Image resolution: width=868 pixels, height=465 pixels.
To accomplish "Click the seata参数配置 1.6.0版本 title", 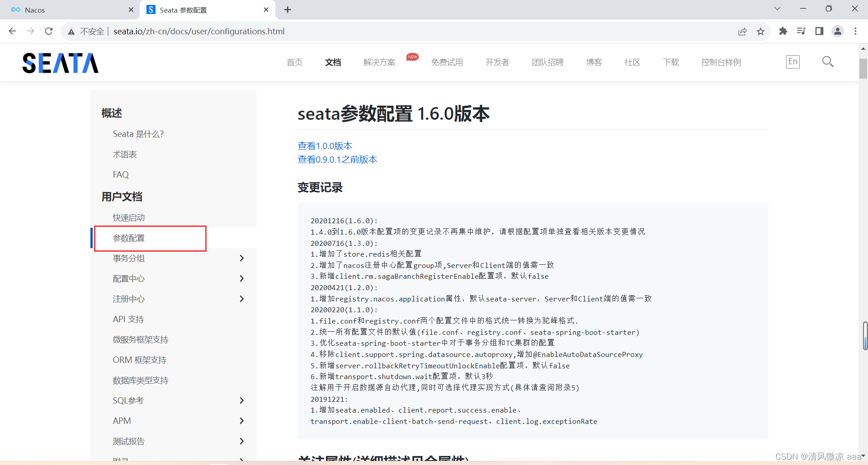I will pyautogui.click(x=393, y=113).
